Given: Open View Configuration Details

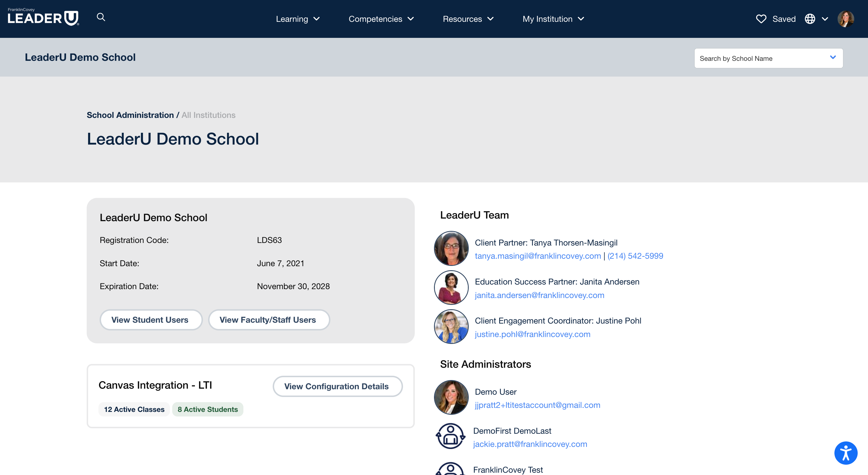Looking at the screenshot, I should 338,386.
